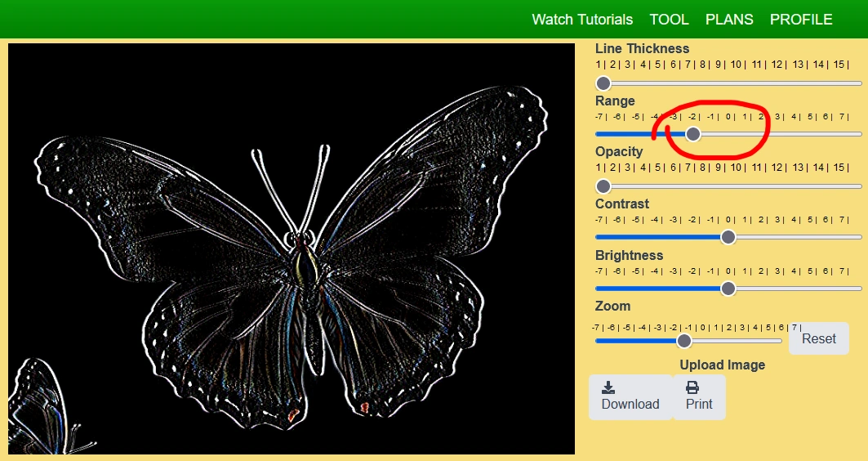Click the Line Thickness slider handle
The width and height of the screenshot is (868, 461).
pos(603,83)
